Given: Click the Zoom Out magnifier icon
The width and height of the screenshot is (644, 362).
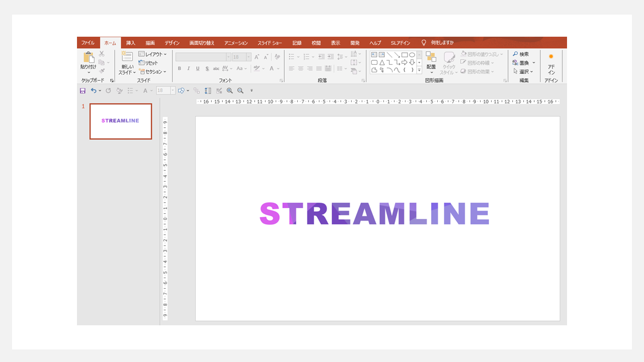Looking at the screenshot, I should pyautogui.click(x=240, y=90).
